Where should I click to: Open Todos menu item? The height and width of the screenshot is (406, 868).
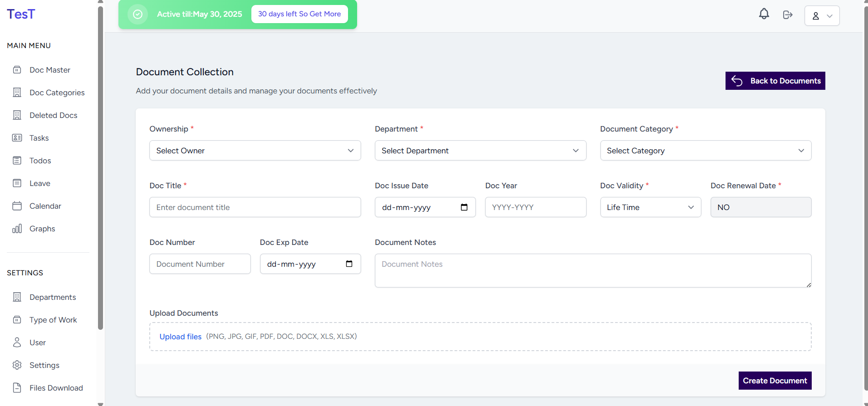40,161
